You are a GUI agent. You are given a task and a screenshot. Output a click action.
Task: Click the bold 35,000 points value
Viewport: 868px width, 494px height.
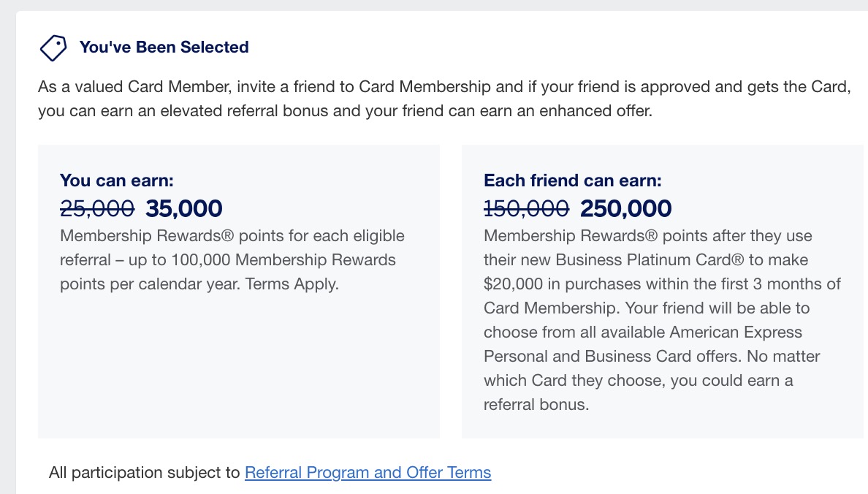pos(184,209)
